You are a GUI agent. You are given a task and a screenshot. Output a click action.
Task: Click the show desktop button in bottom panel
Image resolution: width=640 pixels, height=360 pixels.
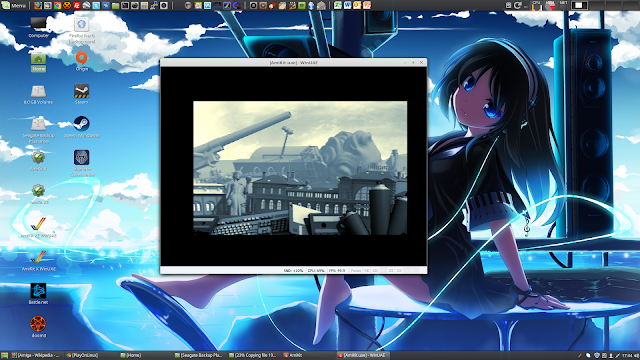click(x=4, y=356)
